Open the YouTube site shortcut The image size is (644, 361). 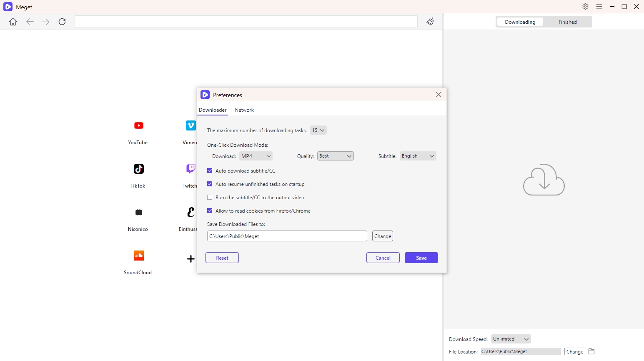coord(138,125)
